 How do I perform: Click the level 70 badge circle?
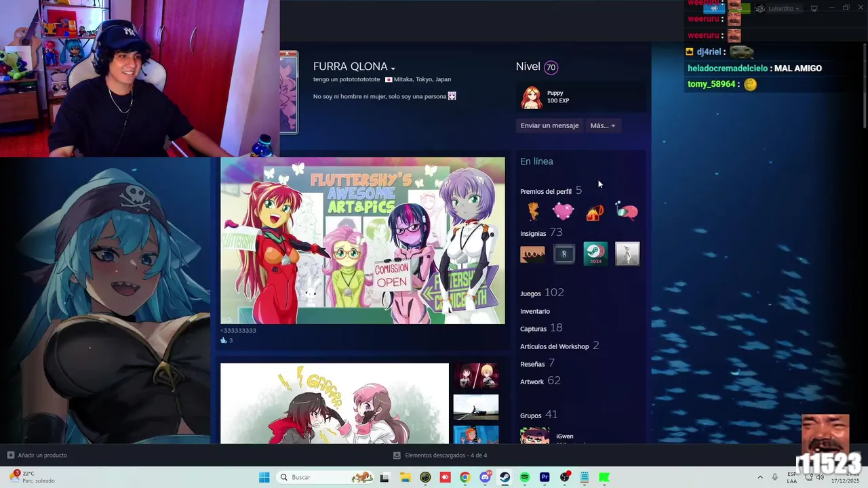pyautogui.click(x=551, y=67)
